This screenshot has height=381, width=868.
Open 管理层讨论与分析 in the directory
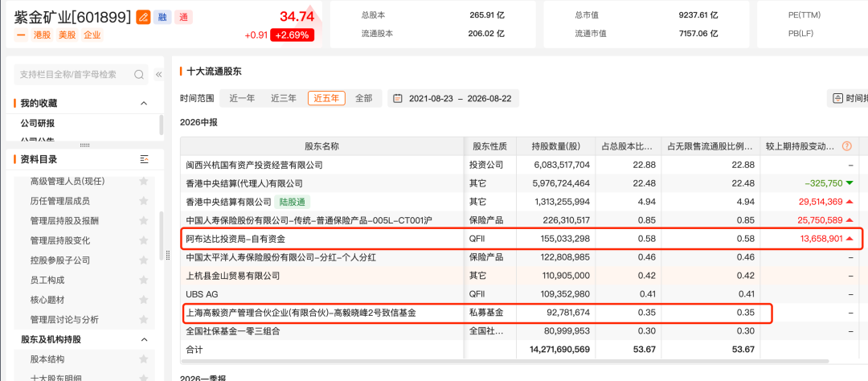64,320
